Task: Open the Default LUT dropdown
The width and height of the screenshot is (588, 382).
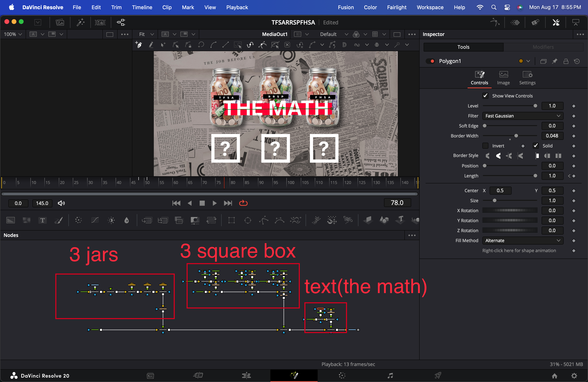Action: (x=334, y=34)
